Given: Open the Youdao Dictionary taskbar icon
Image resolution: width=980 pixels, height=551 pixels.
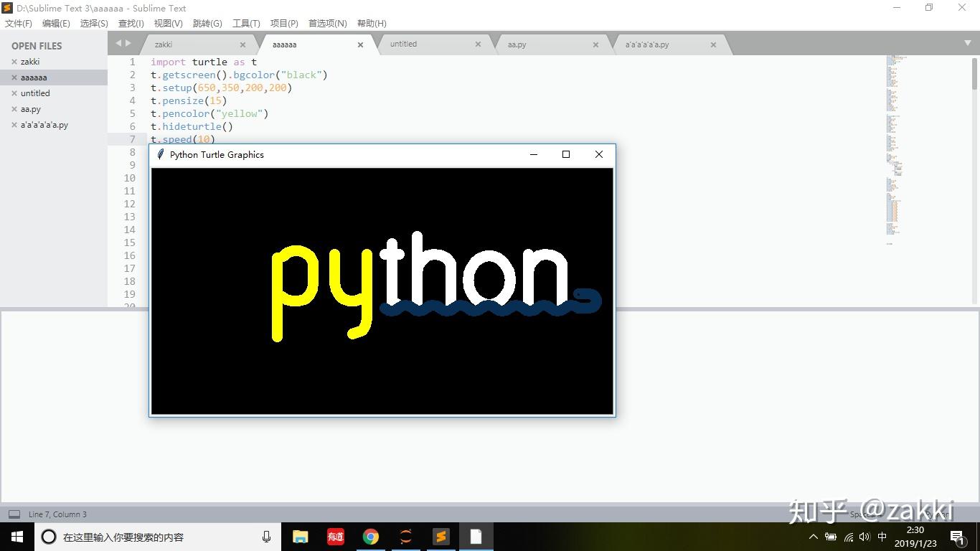Looking at the screenshot, I should pyautogui.click(x=334, y=536).
